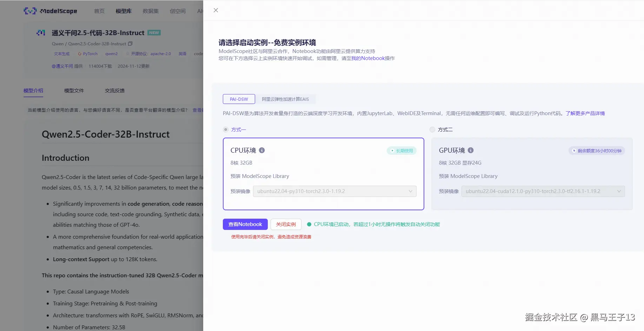Click the red 使用完毕后请关闭实例 warning text
644x331 pixels.
pyautogui.click(x=271, y=237)
